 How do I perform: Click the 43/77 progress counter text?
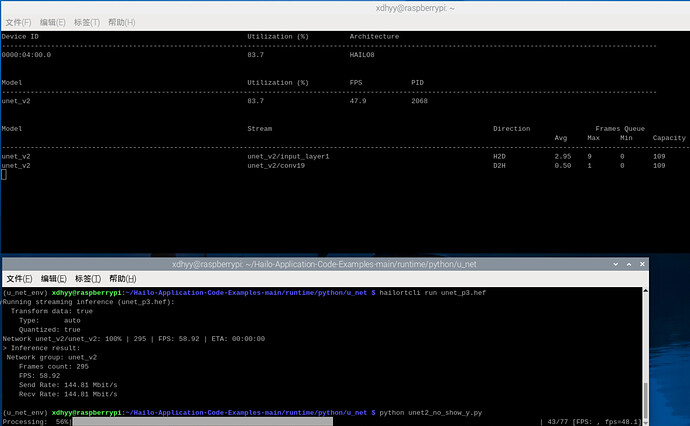(558, 422)
